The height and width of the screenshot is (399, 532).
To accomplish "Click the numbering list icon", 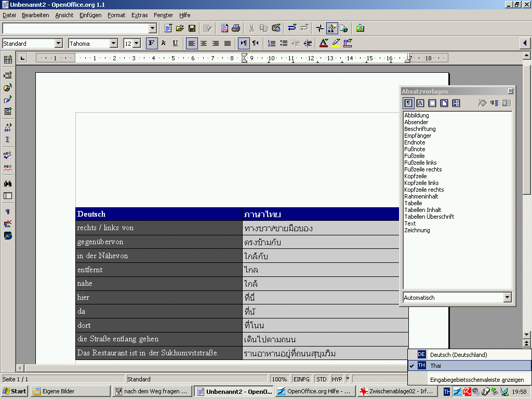I will tap(271, 43).
